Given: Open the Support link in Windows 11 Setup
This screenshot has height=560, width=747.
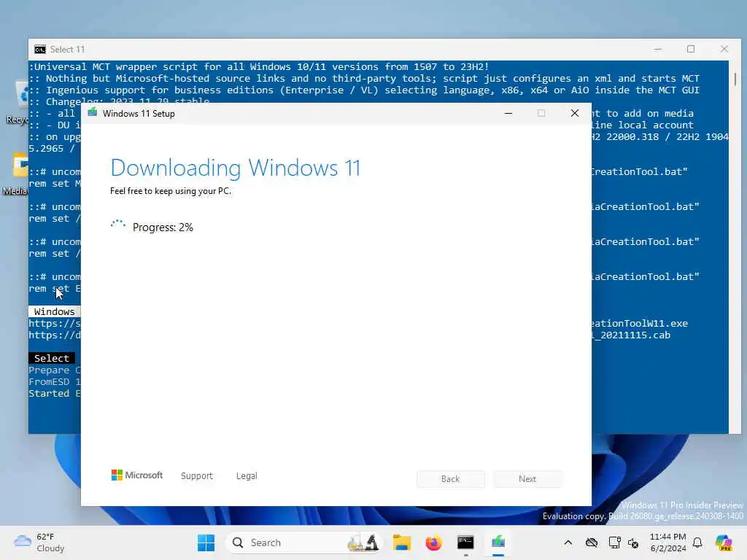Looking at the screenshot, I should (x=197, y=475).
